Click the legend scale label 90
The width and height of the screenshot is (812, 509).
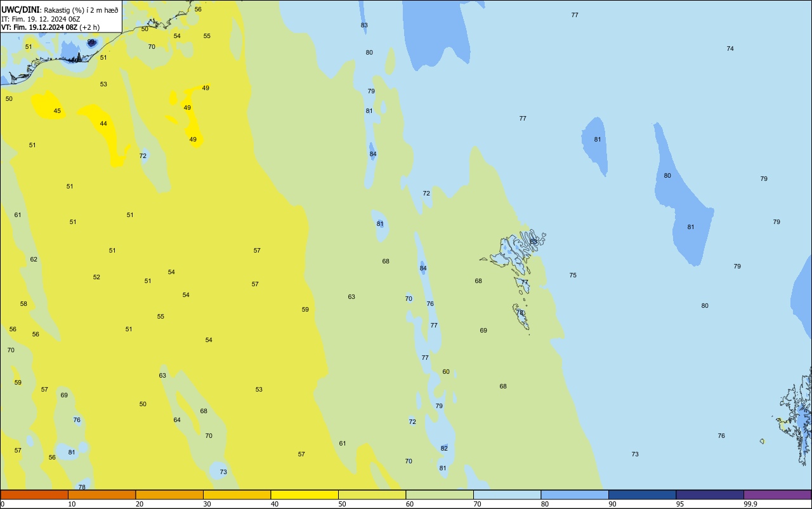pyautogui.click(x=612, y=504)
